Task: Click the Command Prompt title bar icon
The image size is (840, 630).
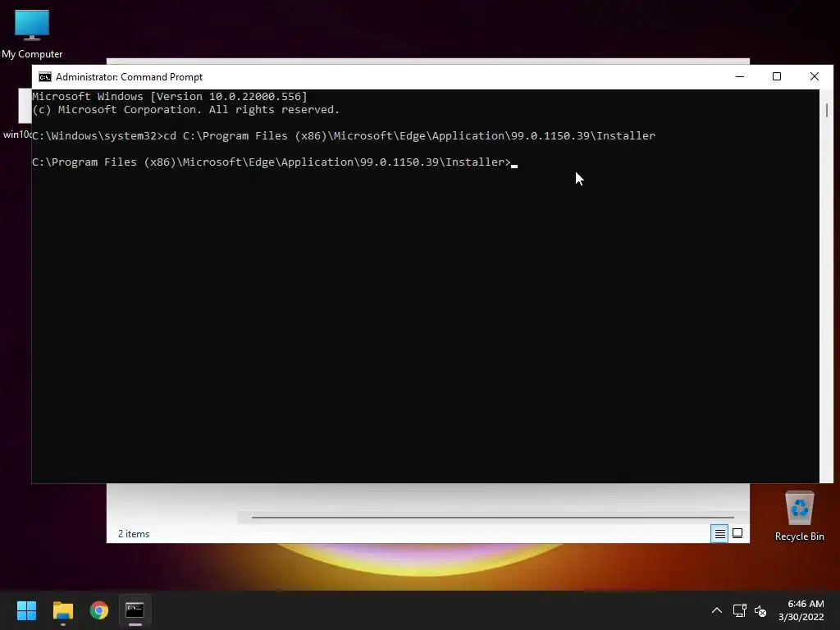Action: (45, 77)
